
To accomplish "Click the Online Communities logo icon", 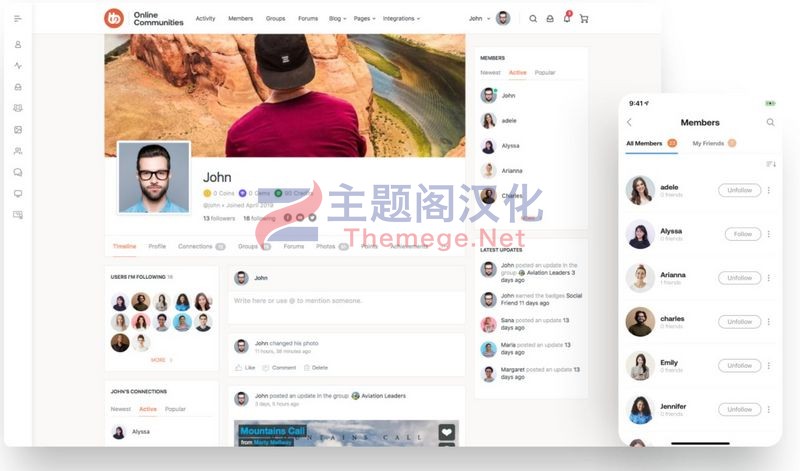I will tap(114, 18).
